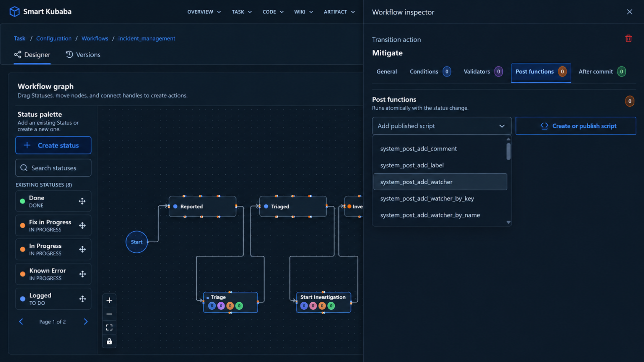Screen dimensions: 644x362
Task: Toggle the graph interactivity lock
Action: (109, 341)
